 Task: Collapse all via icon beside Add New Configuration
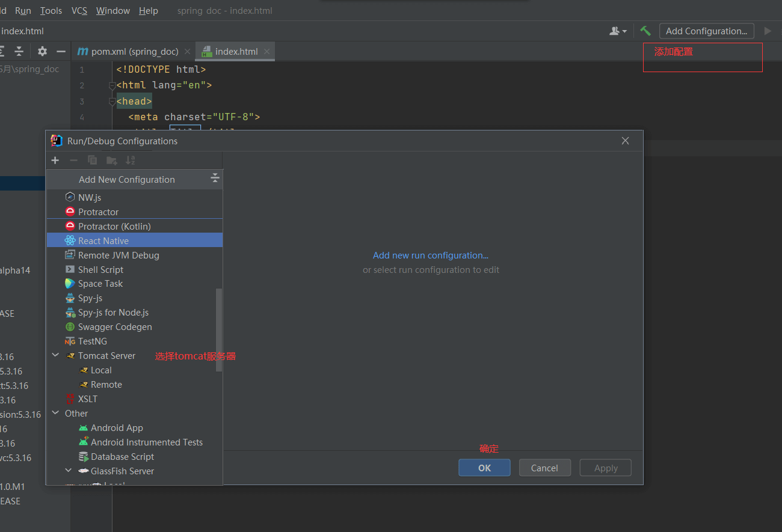(215, 179)
